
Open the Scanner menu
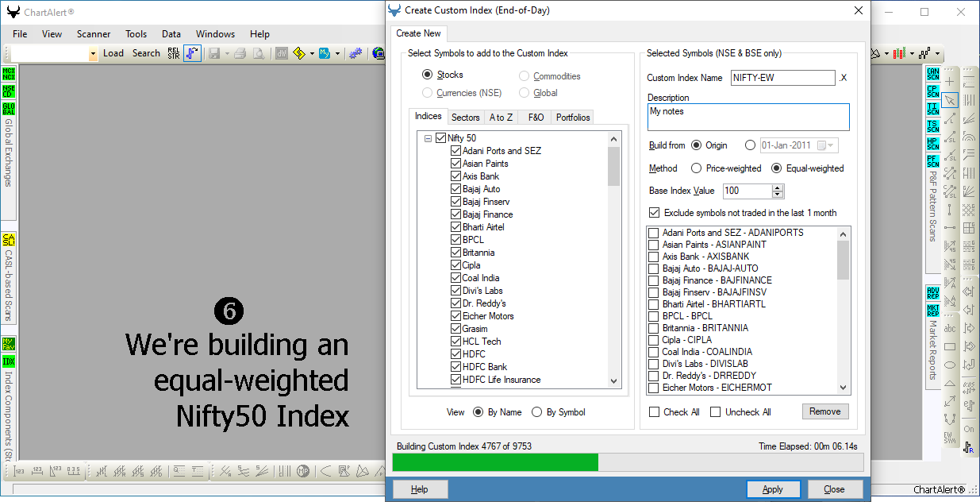(x=94, y=34)
